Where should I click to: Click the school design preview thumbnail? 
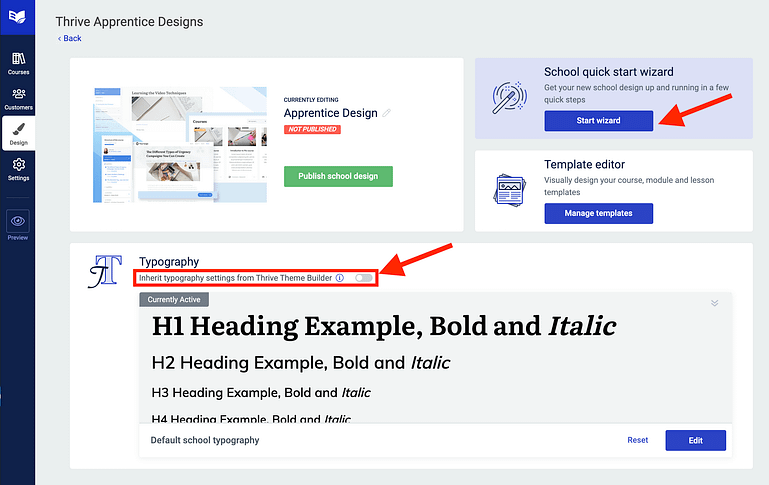(x=179, y=145)
